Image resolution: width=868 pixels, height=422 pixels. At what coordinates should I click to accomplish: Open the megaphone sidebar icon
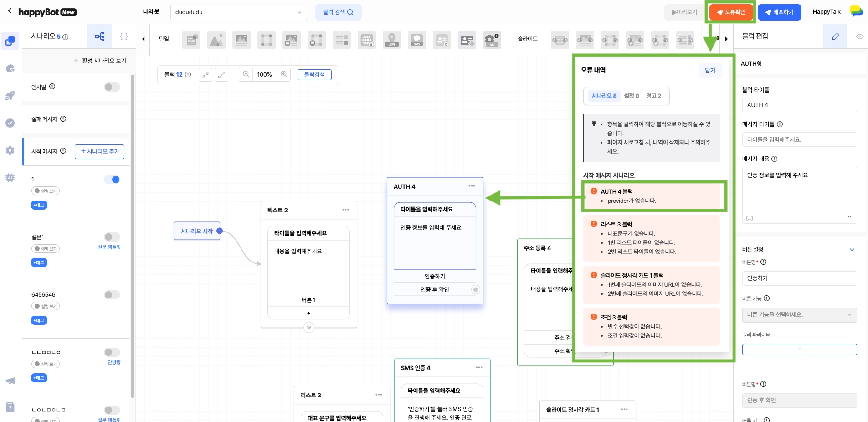tap(10, 381)
